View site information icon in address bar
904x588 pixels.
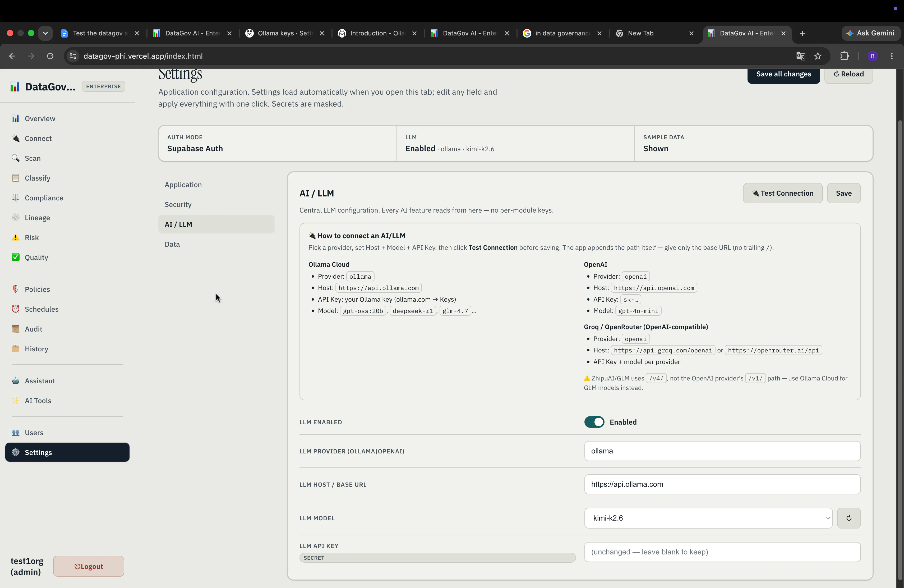(x=73, y=56)
